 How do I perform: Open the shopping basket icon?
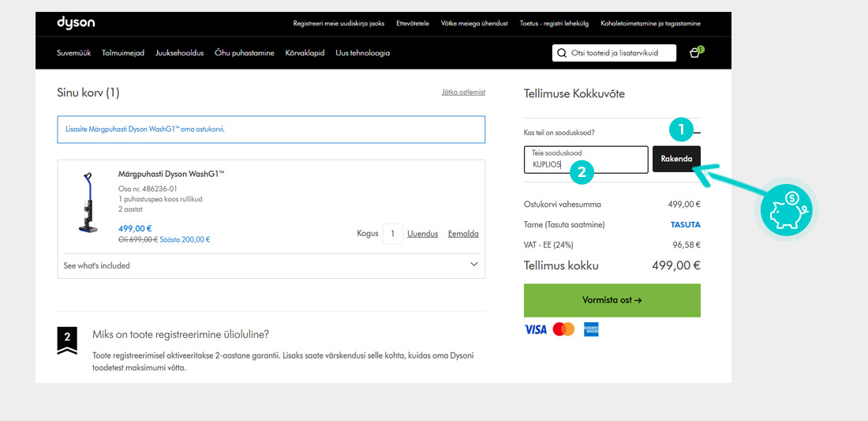[x=694, y=53]
